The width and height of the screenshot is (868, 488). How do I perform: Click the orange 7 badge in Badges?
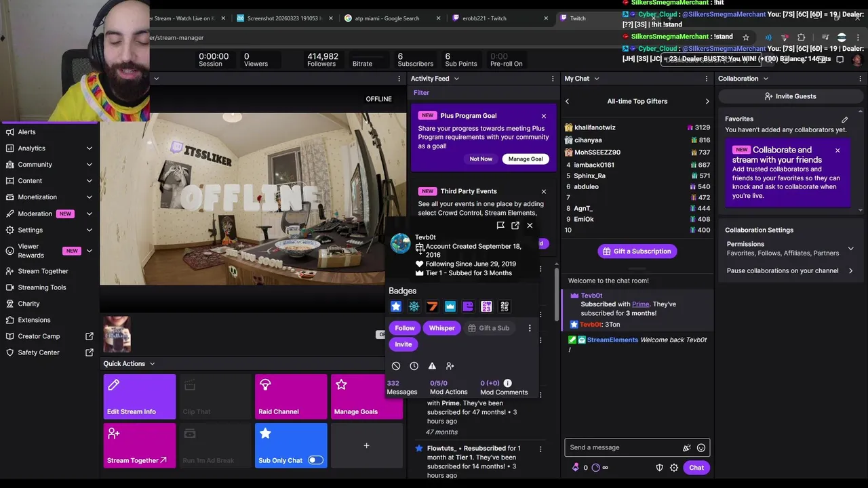pyautogui.click(x=432, y=306)
